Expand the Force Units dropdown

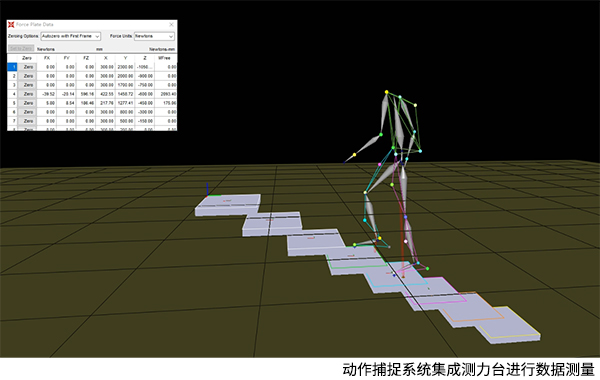click(154, 36)
